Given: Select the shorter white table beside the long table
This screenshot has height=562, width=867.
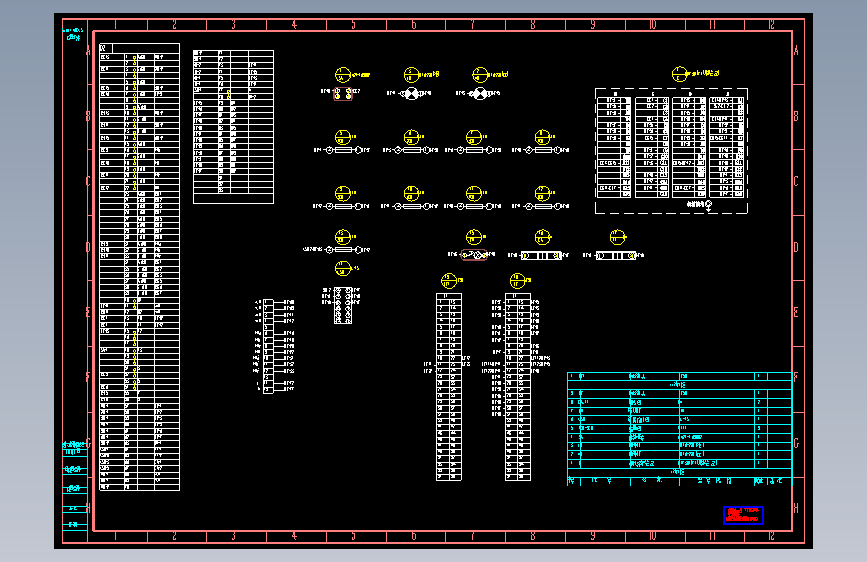Looking at the screenshot, I should pos(233,127).
